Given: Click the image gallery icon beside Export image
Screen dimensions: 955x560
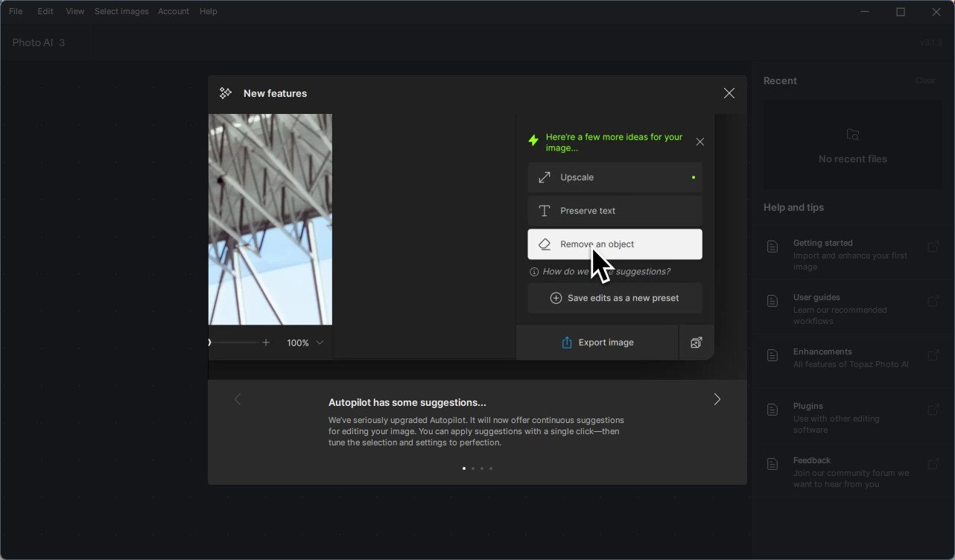Looking at the screenshot, I should 697,343.
